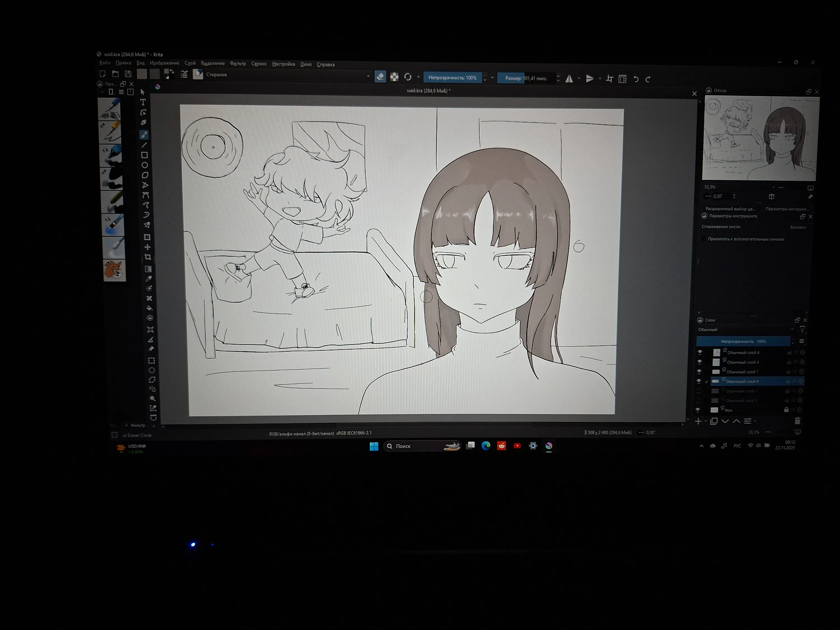The height and width of the screenshot is (630, 840).
Task: Choose the Crop tool
Action: [x=148, y=257]
